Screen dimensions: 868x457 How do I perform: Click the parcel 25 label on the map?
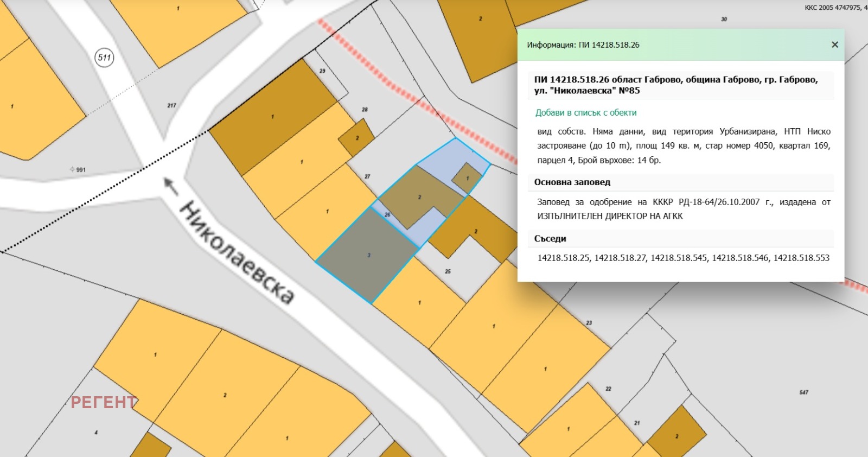pyautogui.click(x=448, y=271)
